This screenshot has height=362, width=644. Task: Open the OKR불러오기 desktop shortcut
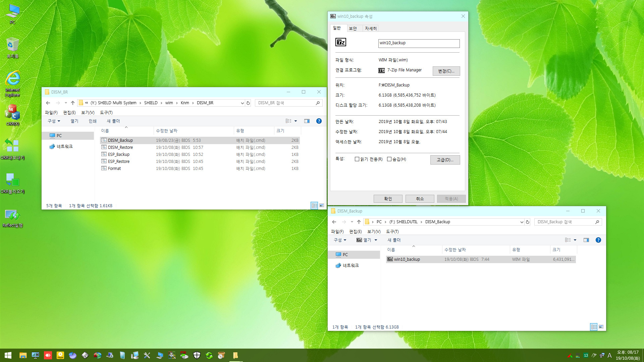click(12, 183)
